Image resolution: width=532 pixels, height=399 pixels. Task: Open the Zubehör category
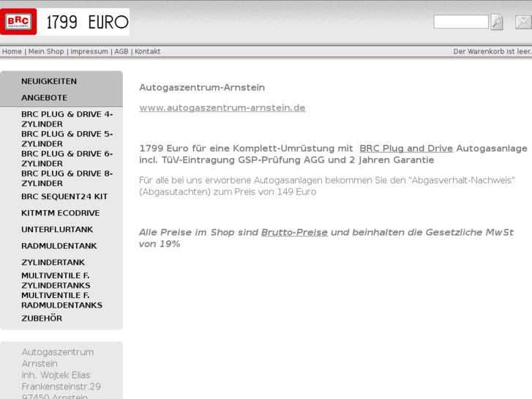tap(42, 318)
